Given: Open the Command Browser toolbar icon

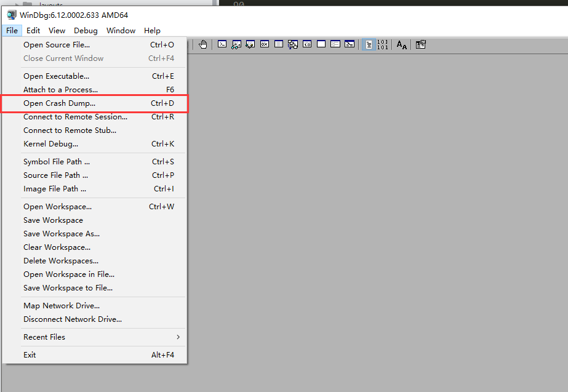Looking at the screenshot, I should coord(349,44).
